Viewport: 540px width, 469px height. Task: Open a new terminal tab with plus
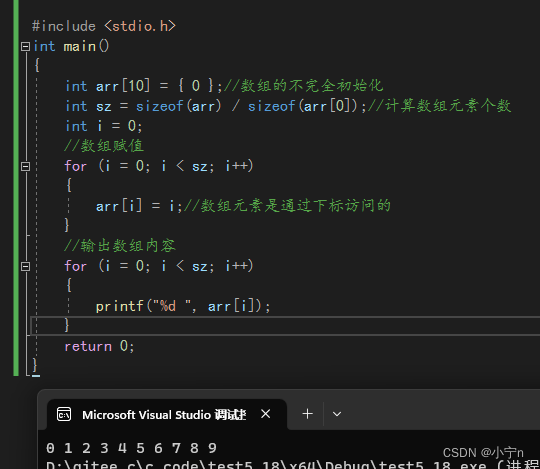tap(308, 414)
